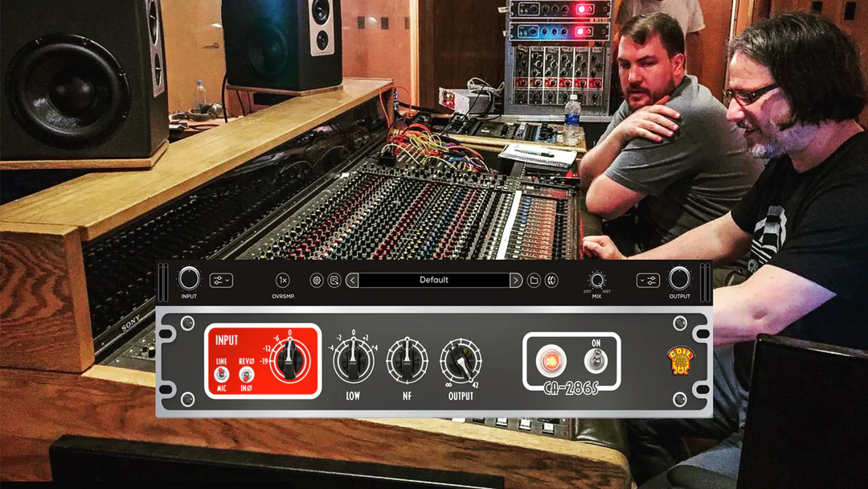Viewport: 868px width, 489px height.
Task: Click the 1x oversampling button
Action: click(x=283, y=280)
